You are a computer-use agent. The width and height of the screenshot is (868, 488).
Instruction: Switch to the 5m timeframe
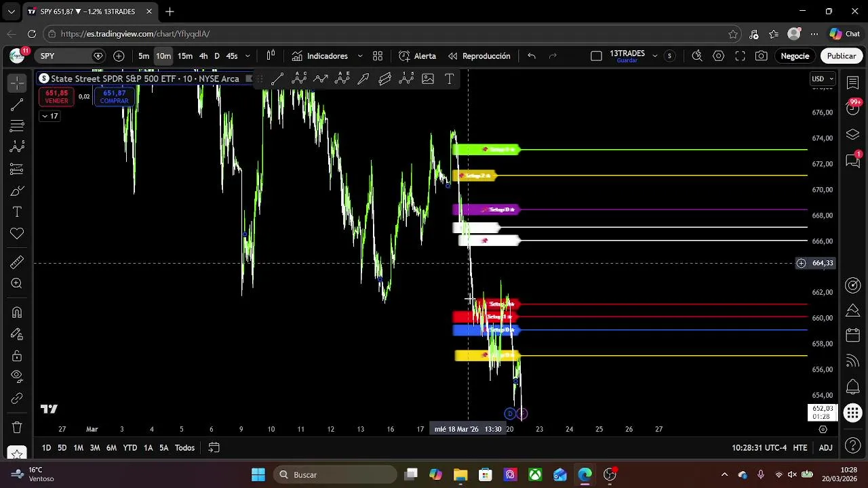click(144, 56)
